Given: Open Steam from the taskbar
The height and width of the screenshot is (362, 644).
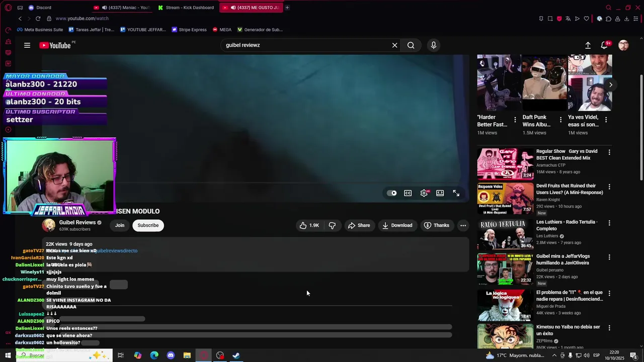Looking at the screenshot, I should [236, 355].
